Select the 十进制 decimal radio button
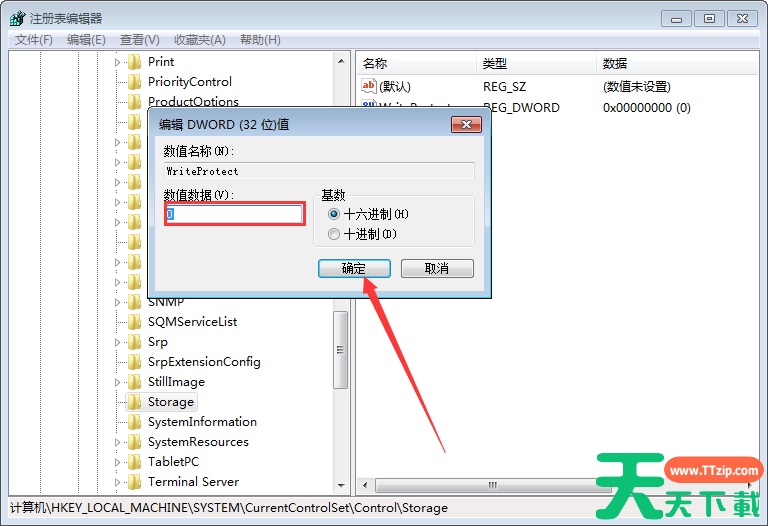This screenshot has height=526, width=768. (334, 234)
